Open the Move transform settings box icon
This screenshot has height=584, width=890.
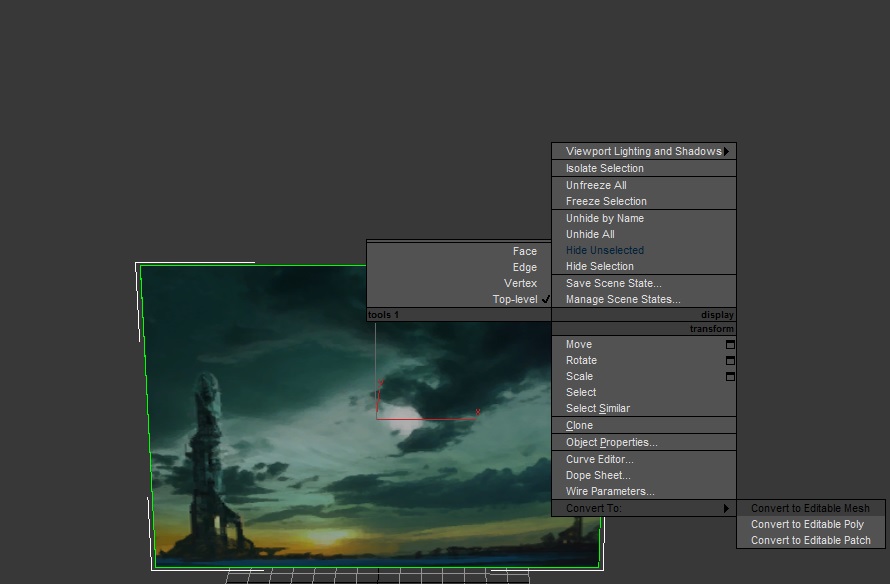point(730,344)
